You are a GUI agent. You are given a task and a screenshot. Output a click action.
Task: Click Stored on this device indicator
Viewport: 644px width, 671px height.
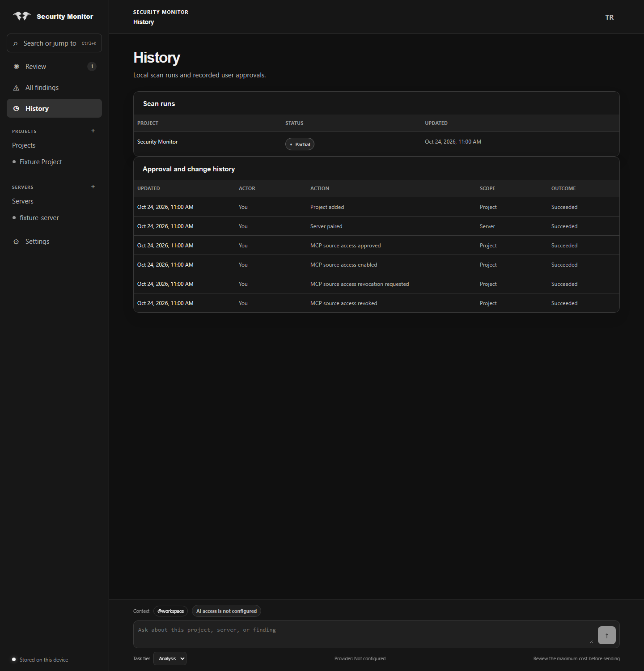pyautogui.click(x=40, y=660)
